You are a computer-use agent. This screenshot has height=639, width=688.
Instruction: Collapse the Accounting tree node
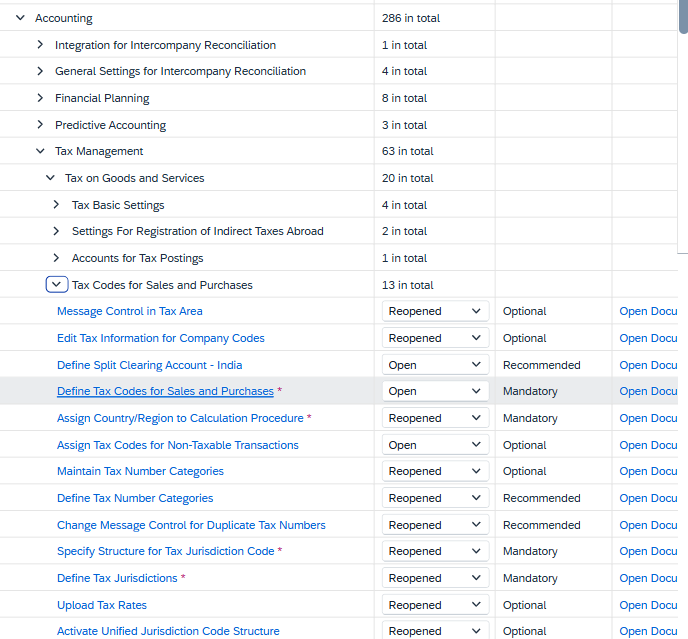point(20,18)
